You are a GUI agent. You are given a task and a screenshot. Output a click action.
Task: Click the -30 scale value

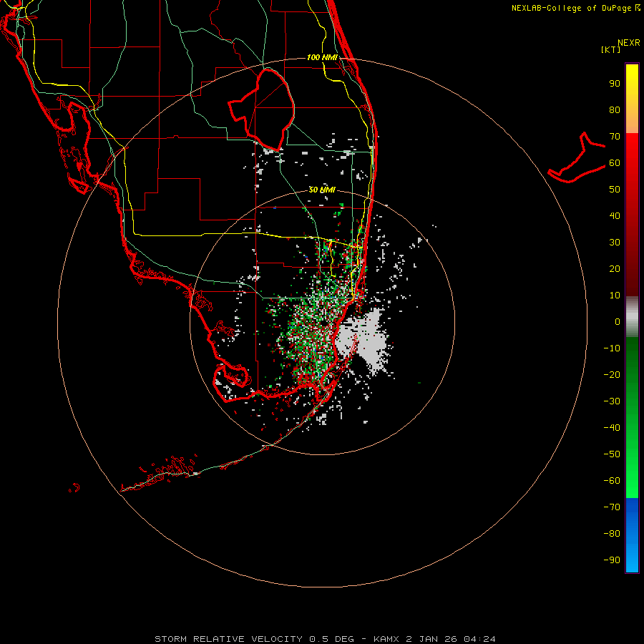click(x=612, y=401)
